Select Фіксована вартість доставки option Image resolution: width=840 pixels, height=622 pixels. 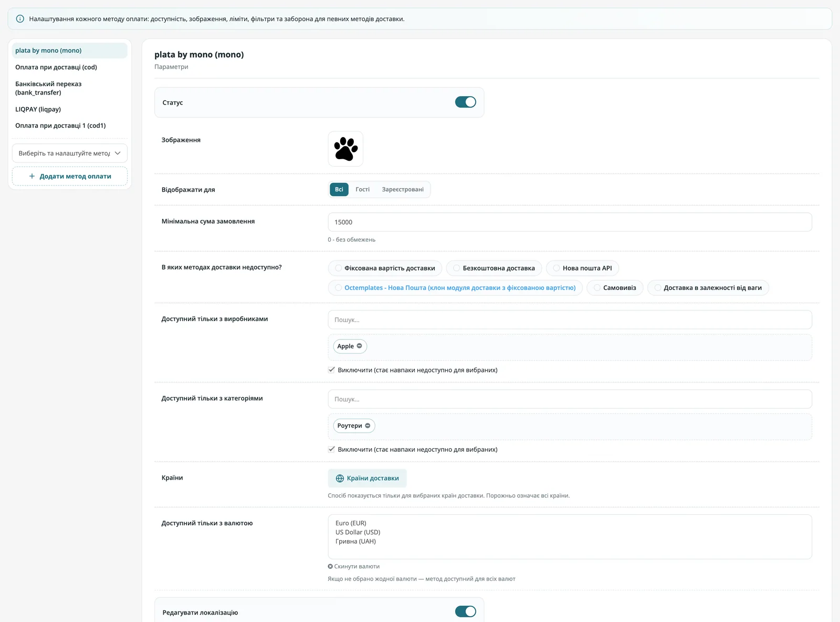pos(385,268)
